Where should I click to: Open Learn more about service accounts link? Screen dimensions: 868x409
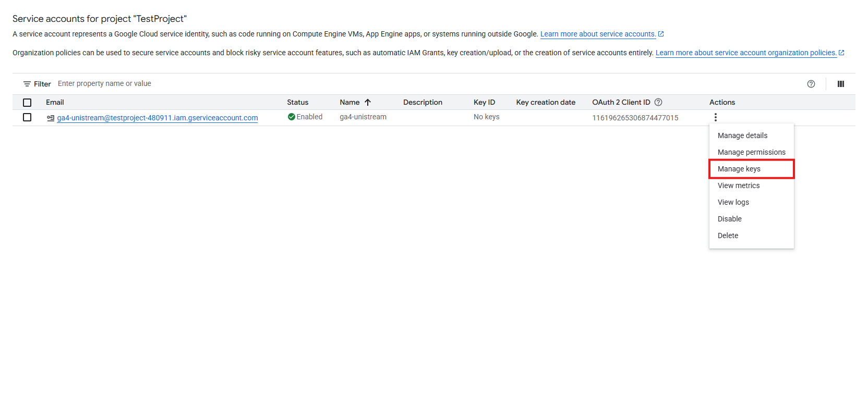pos(598,34)
